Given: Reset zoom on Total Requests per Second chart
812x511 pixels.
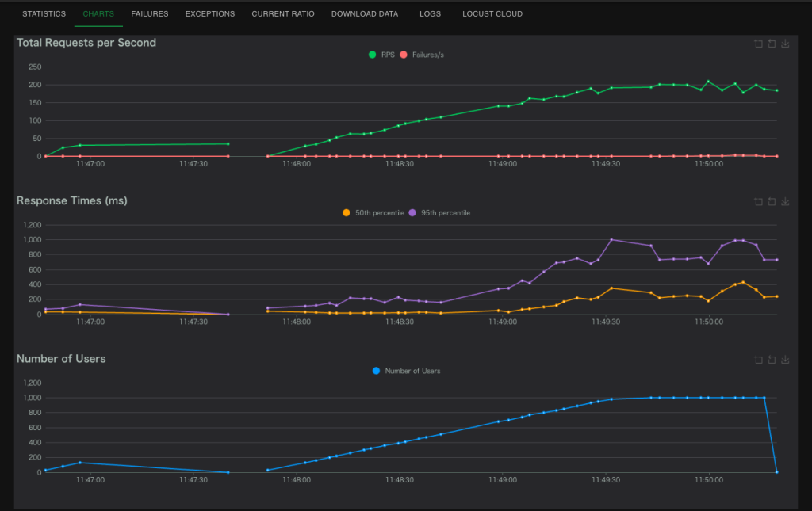Looking at the screenshot, I should click(772, 44).
